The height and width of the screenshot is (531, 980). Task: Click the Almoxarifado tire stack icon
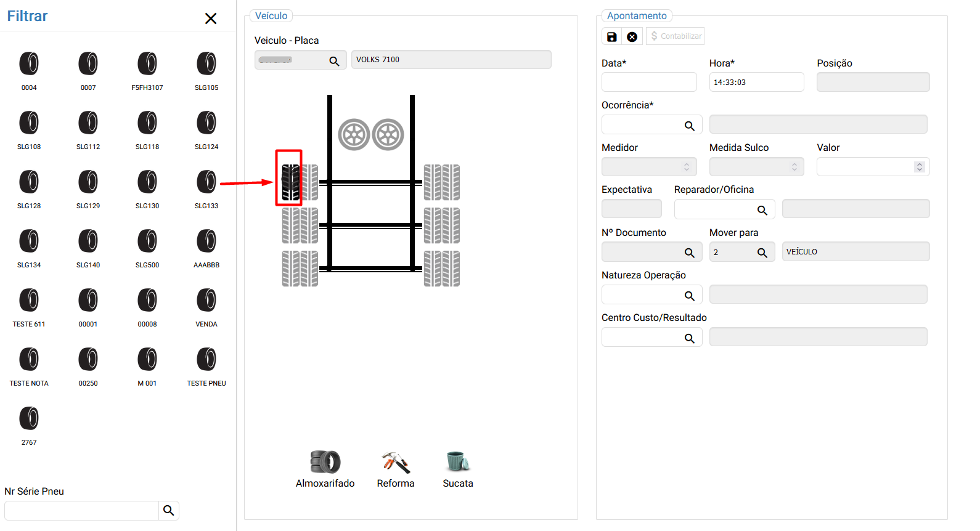pyautogui.click(x=325, y=461)
